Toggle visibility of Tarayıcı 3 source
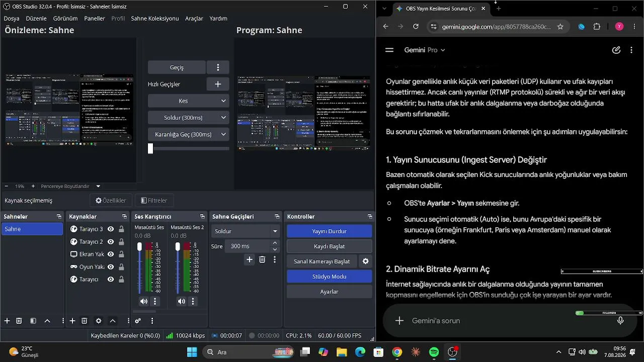This screenshot has width=644, height=362. 111,229
